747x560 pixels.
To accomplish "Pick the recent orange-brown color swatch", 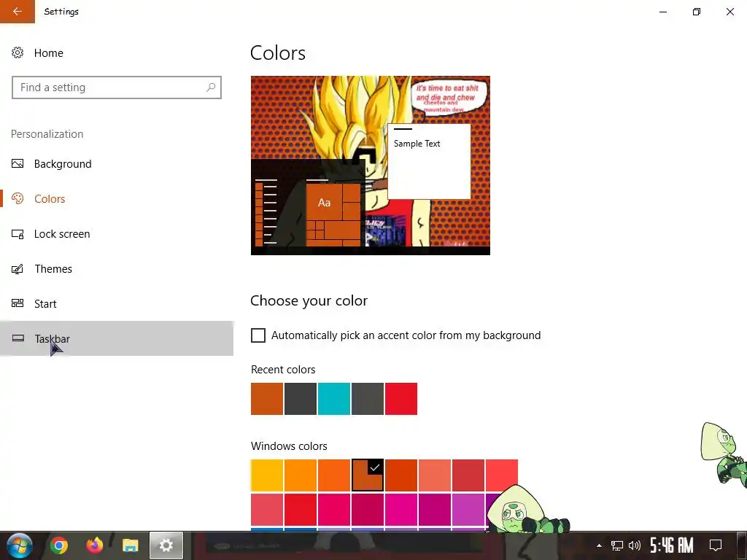I will pyautogui.click(x=267, y=399).
